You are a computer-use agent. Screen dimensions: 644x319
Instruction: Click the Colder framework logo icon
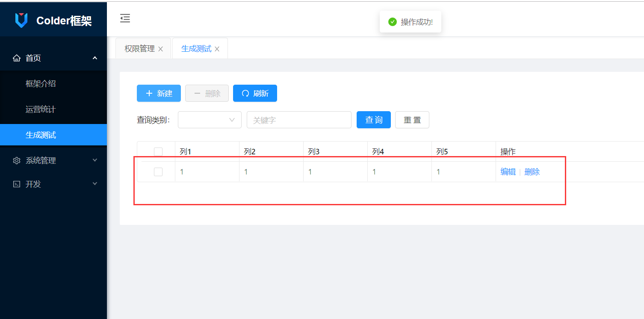pyautogui.click(x=21, y=20)
